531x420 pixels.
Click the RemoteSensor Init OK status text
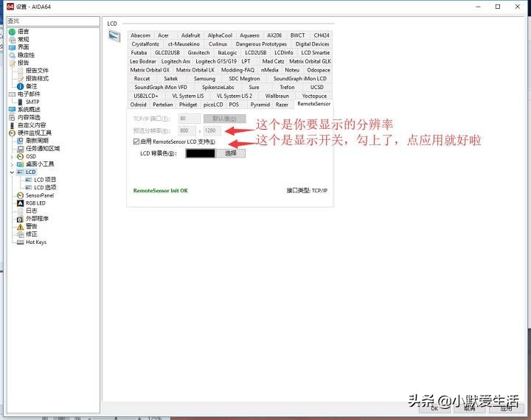[x=161, y=191]
